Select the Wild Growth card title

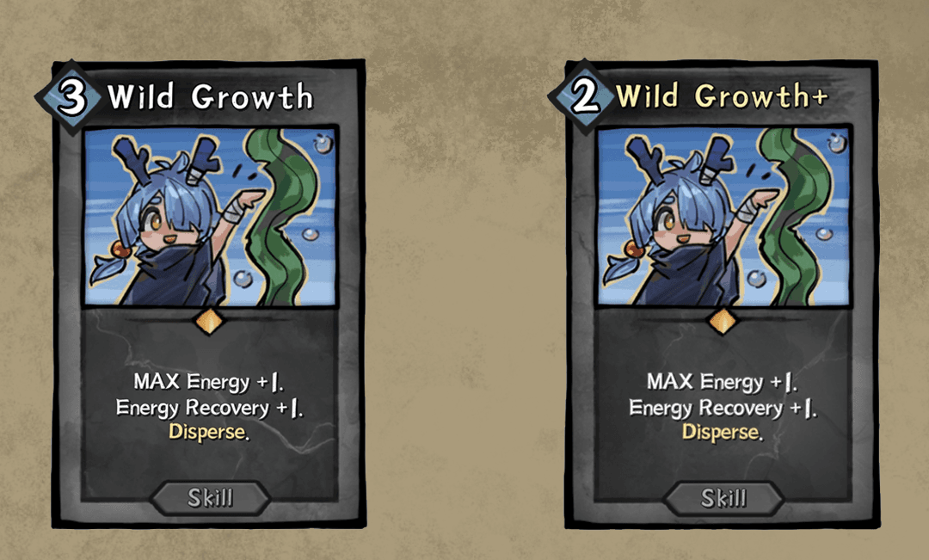(x=211, y=96)
